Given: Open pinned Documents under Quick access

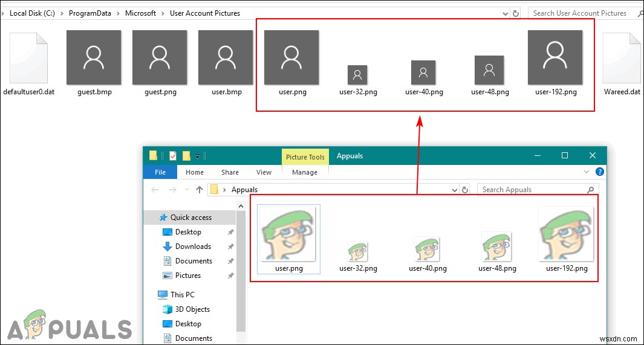Looking at the screenshot, I should point(194,261).
